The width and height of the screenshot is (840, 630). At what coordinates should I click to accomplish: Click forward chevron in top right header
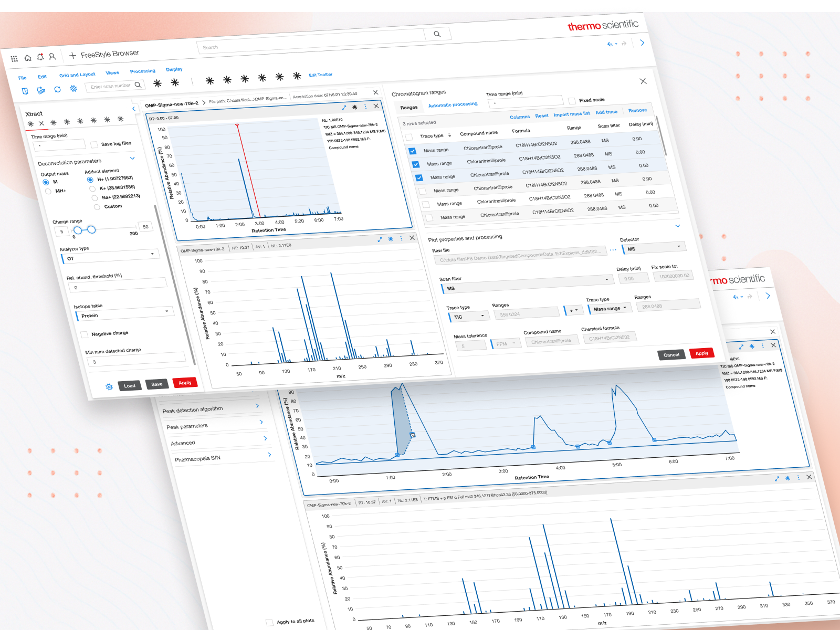point(642,43)
